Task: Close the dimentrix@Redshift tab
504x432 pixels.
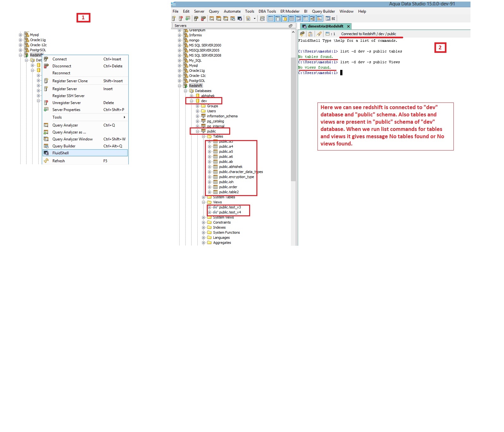Action: click(x=348, y=27)
